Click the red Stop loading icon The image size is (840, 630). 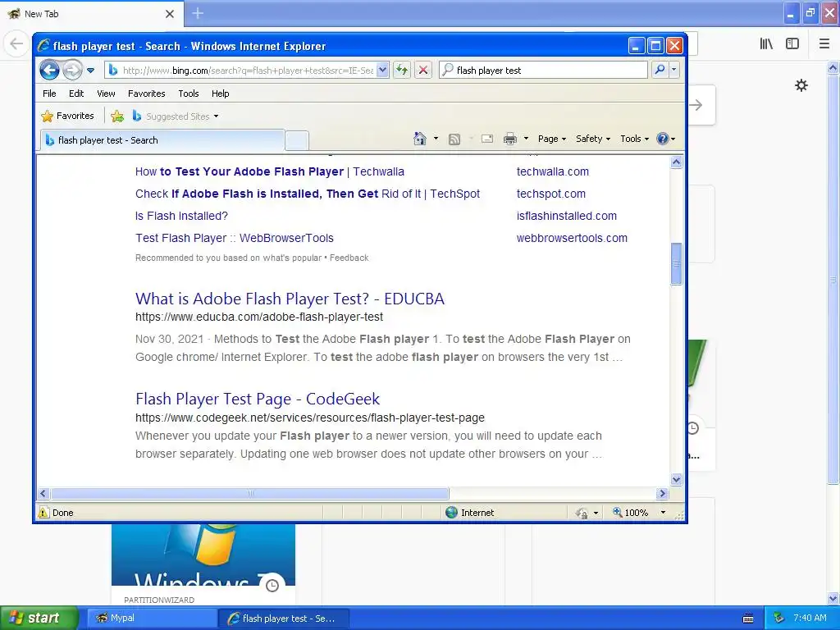coord(423,70)
